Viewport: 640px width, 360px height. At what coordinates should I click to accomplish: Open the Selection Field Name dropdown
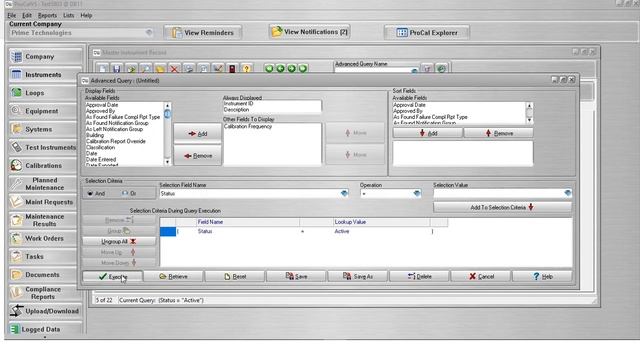click(x=344, y=193)
